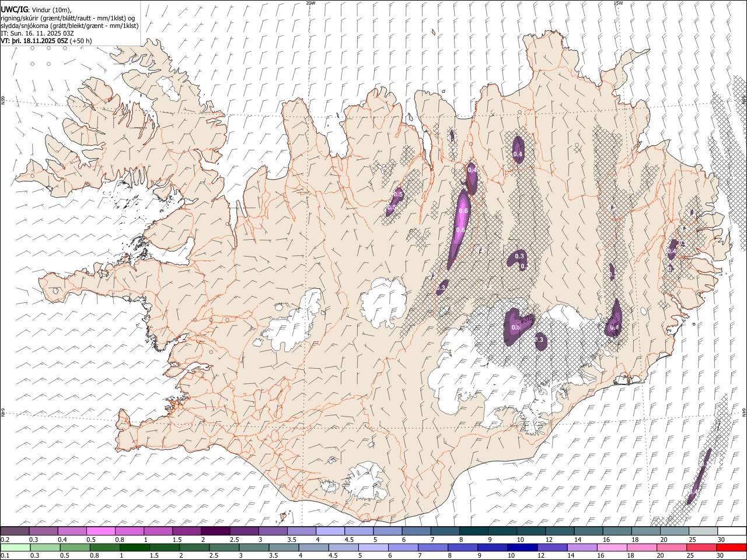Click the UWC/IG title text
The width and height of the screenshot is (747, 560).
coord(13,10)
